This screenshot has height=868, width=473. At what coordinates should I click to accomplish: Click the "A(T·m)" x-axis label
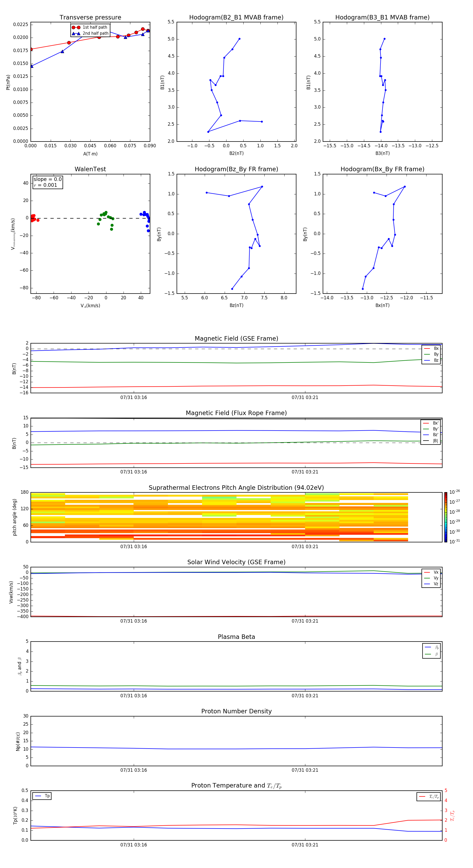point(90,154)
